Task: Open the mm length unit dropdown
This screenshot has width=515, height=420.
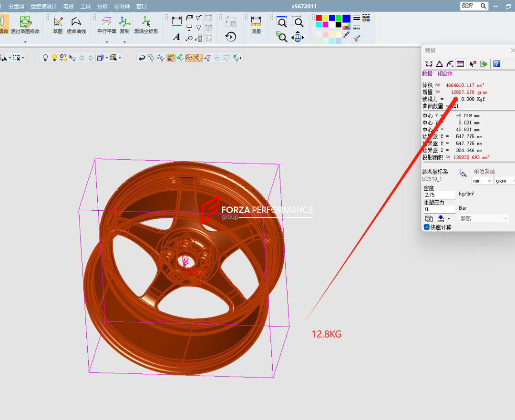Action: (482, 181)
